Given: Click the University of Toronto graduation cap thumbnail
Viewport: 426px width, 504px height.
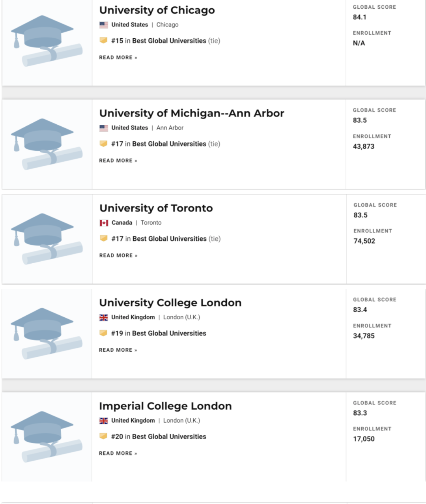Looking at the screenshot, I should pyautogui.click(x=47, y=239).
